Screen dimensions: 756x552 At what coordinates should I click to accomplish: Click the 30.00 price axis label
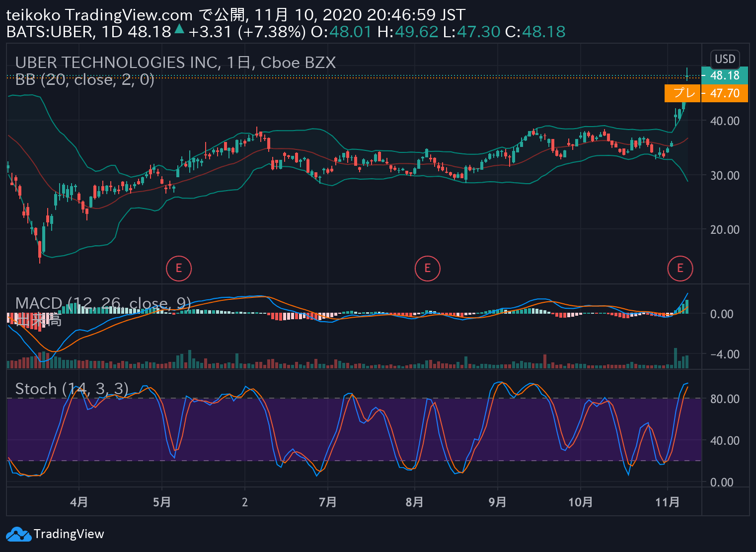tap(725, 176)
